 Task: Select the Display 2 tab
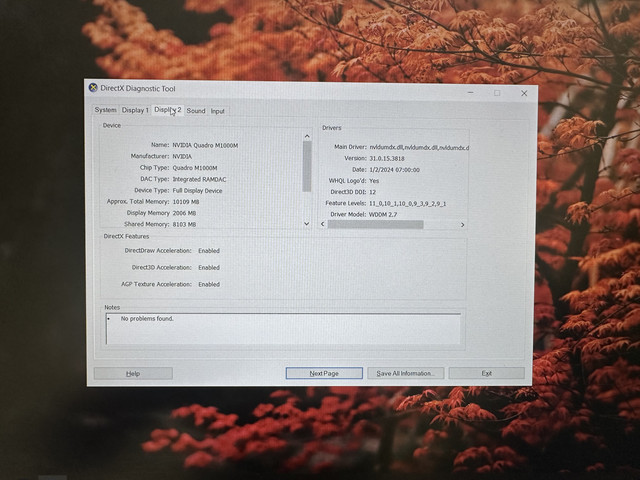[x=167, y=110]
